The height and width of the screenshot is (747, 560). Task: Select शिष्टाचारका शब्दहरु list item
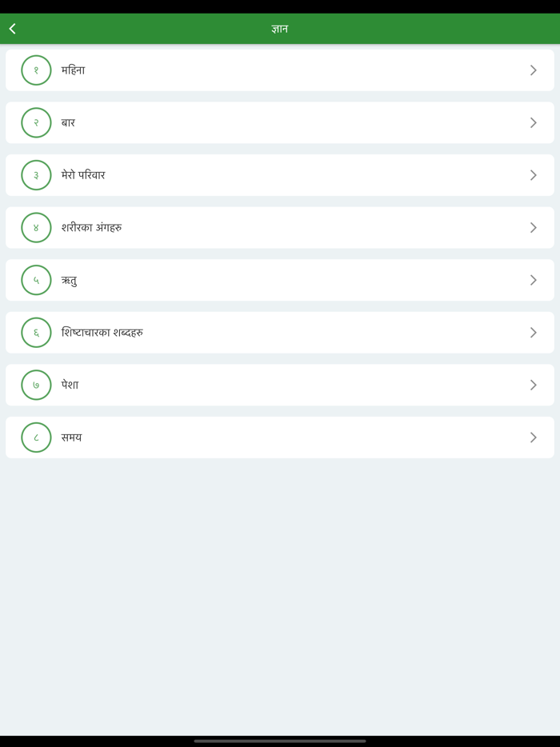[x=102, y=333]
